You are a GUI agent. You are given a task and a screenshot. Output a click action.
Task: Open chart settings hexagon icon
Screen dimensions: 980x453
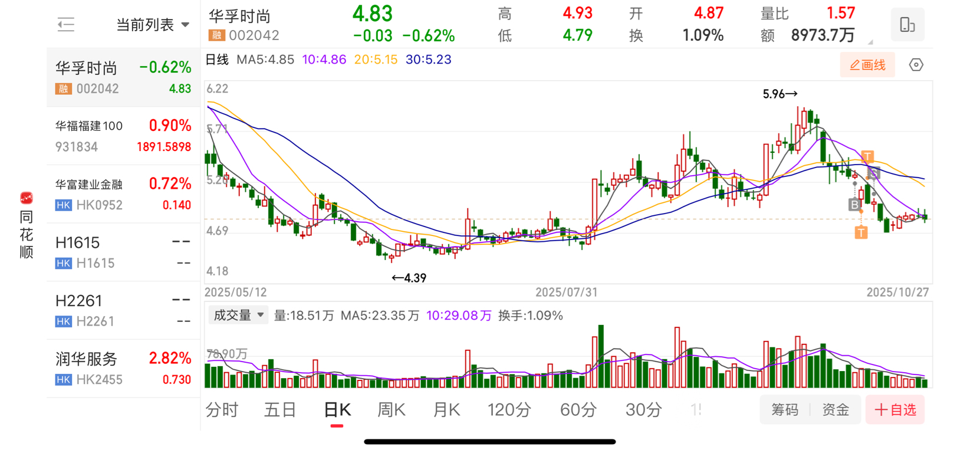[x=916, y=65]
